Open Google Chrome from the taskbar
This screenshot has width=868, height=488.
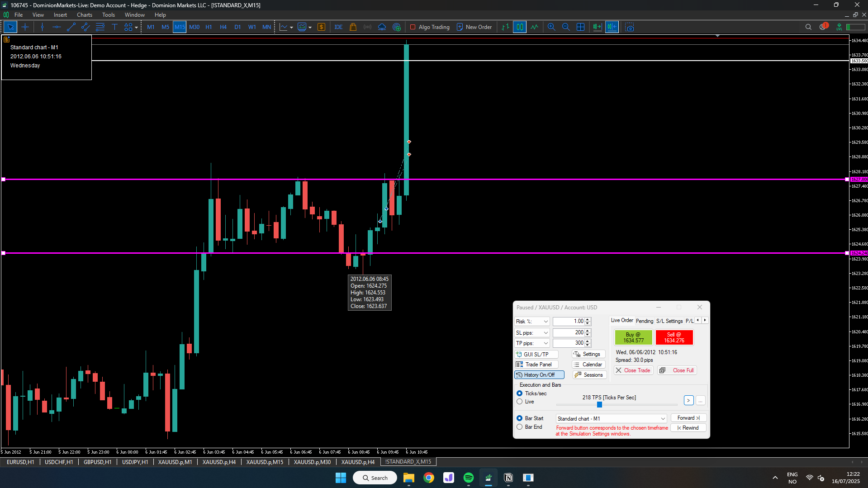click(429, 478)
